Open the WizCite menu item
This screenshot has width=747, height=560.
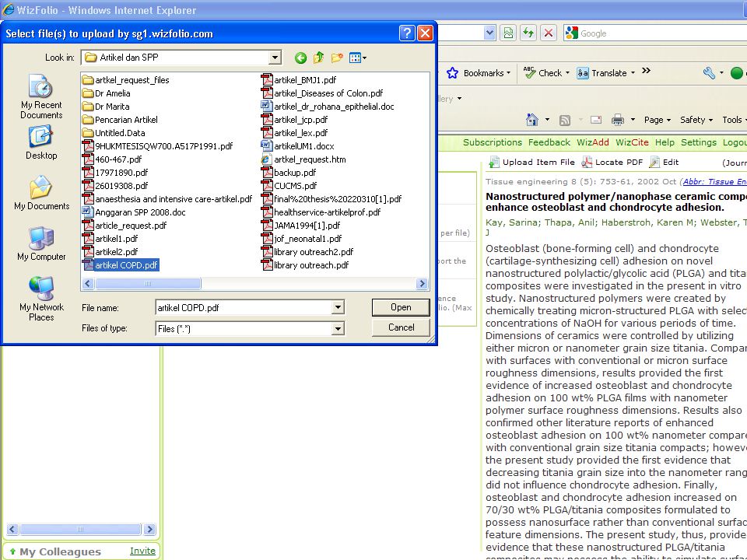click(632, 142)
